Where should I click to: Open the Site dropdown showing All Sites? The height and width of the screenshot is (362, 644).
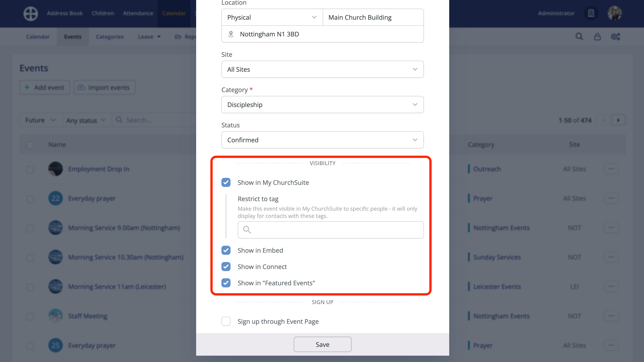pyautogui.click(x=322, y=69)
